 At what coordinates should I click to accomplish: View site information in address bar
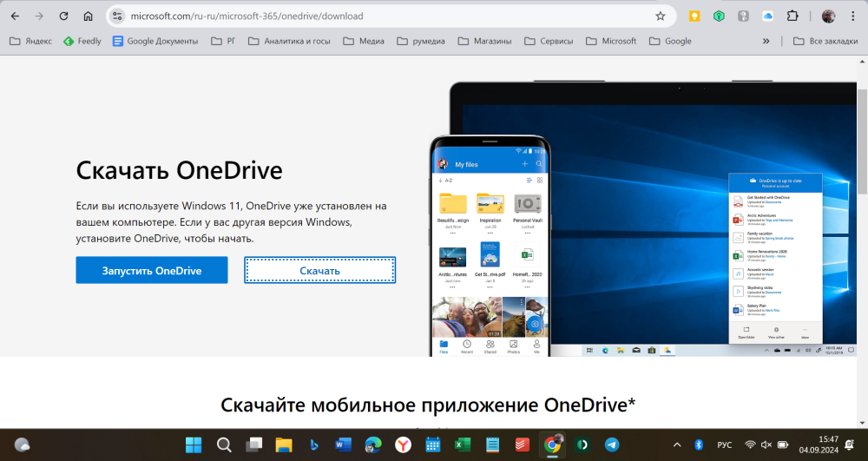(x=117, y=16)
